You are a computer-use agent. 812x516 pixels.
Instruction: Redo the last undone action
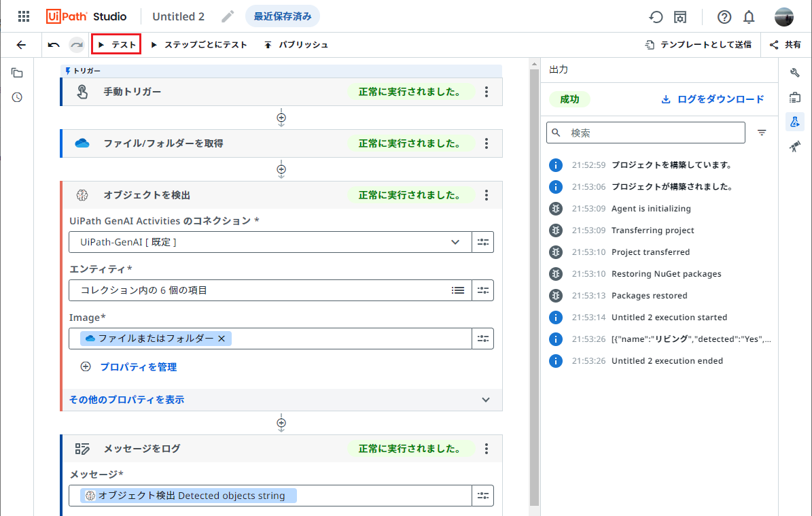77,45
